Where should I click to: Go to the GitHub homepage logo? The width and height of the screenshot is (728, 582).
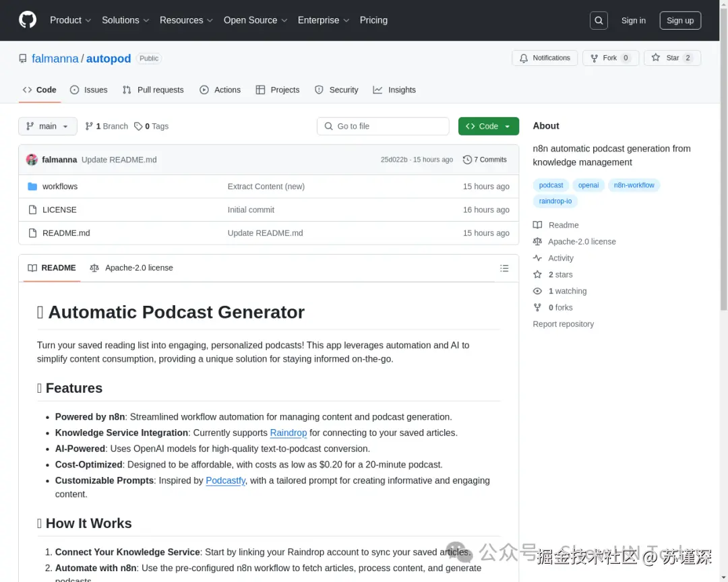(x=28, y=20)
